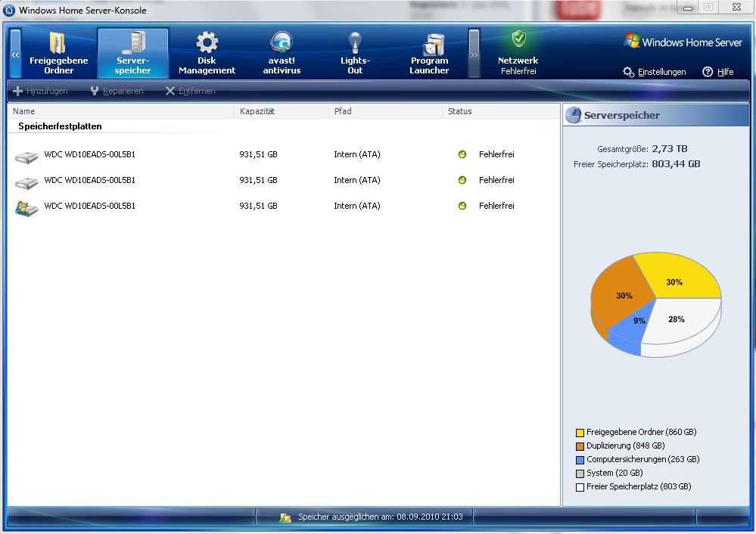Click the title bar house icon
The image size is (756, 534).
pos(9,10)
